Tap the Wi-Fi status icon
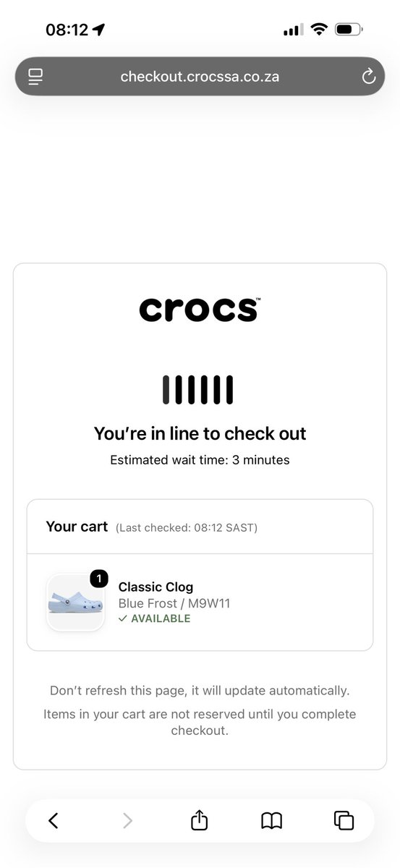 click(319, 30)
